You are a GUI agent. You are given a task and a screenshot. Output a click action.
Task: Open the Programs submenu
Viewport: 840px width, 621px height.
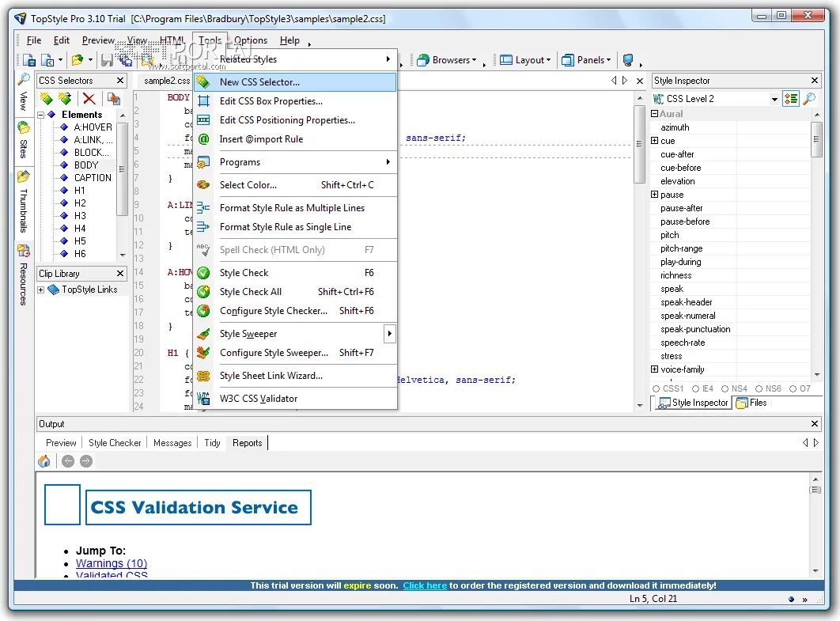pos(296,162)
